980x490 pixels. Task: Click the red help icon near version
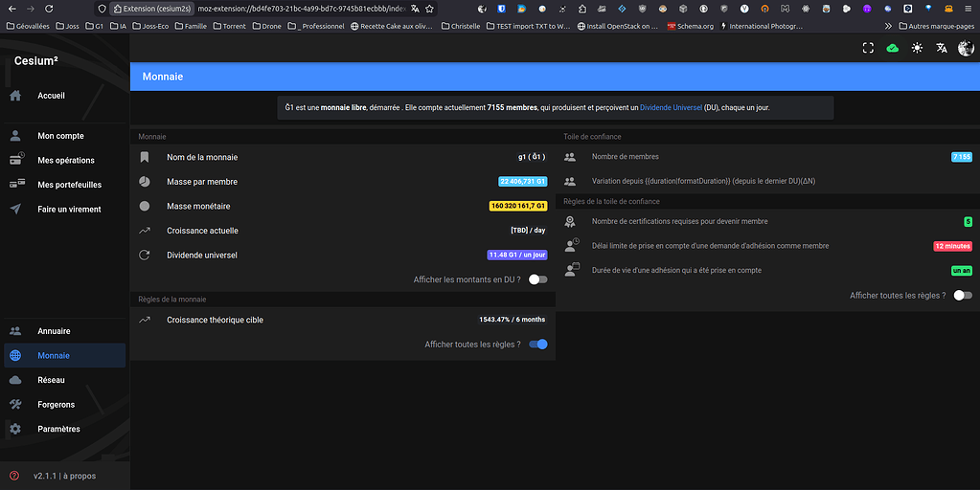tap(14, 476)
